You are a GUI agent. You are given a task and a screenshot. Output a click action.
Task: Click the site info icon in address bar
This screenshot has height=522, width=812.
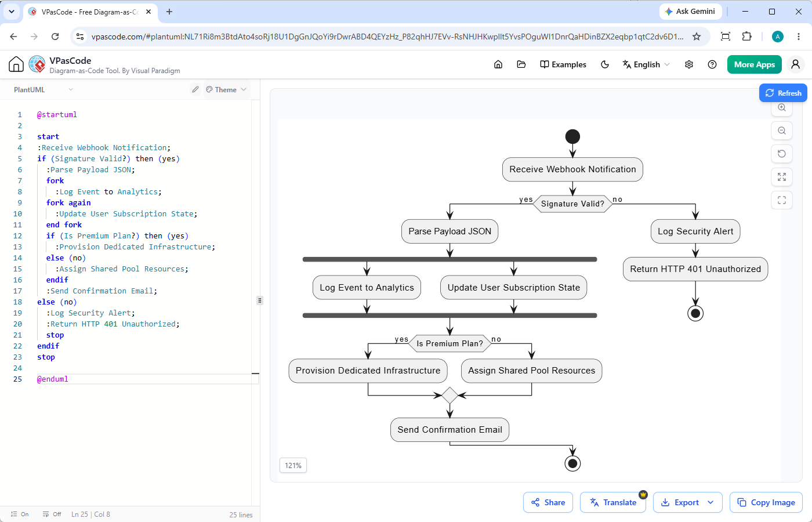[80, 37]
